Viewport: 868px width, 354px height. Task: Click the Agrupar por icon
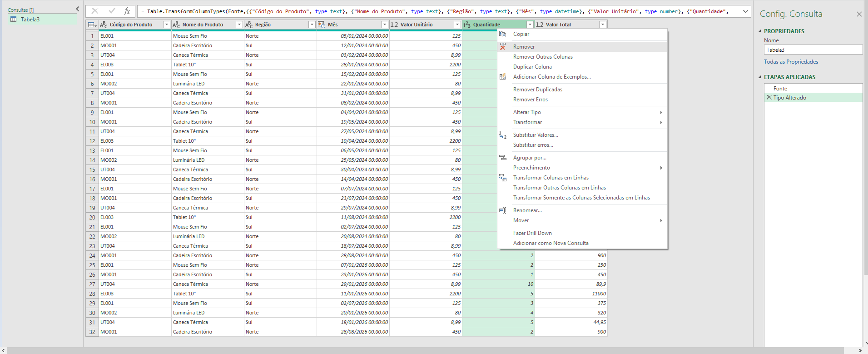pyautogui.click(x=503, y=158)
